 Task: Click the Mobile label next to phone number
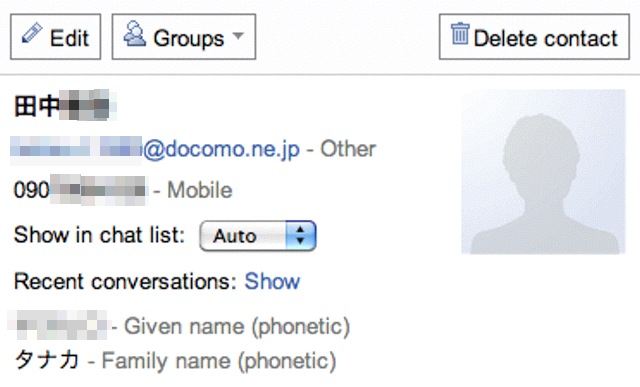tap(200, 190)
